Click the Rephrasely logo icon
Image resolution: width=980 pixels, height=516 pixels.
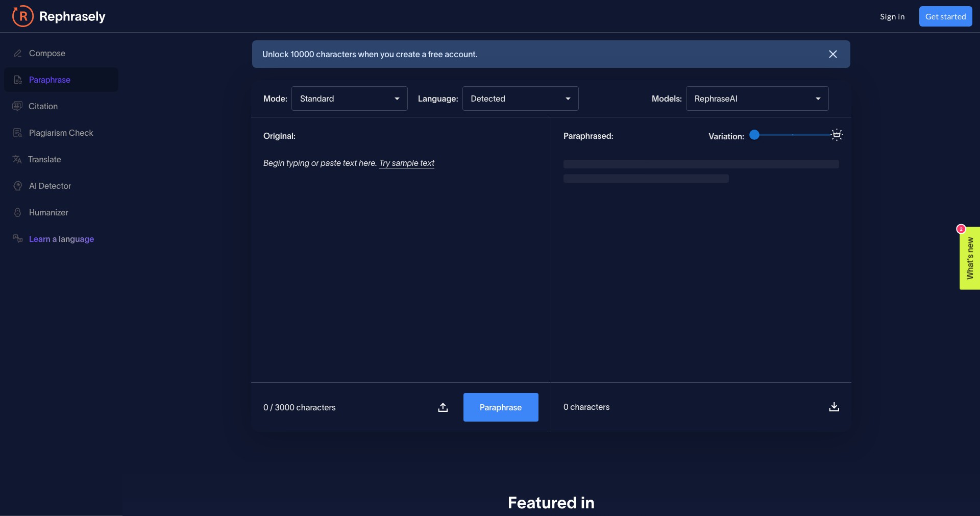tap(23, 16)
